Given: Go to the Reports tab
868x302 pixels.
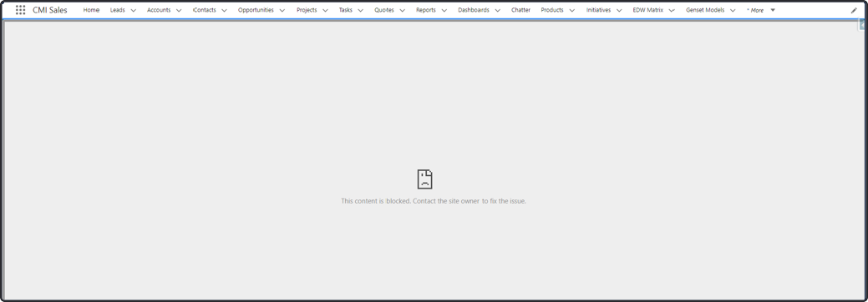Looking at the screenshot, I should (x=426, y=10).
